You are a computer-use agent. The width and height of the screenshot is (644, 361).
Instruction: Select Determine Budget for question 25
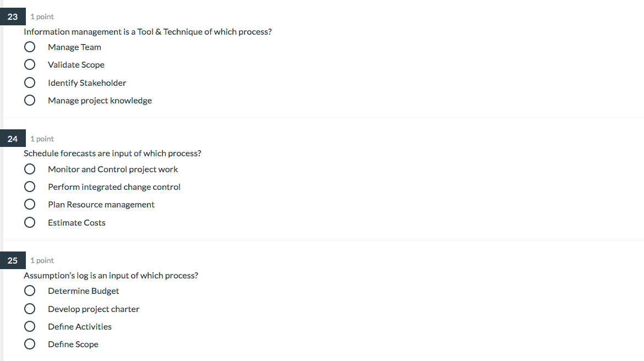(x=29, y=291)
